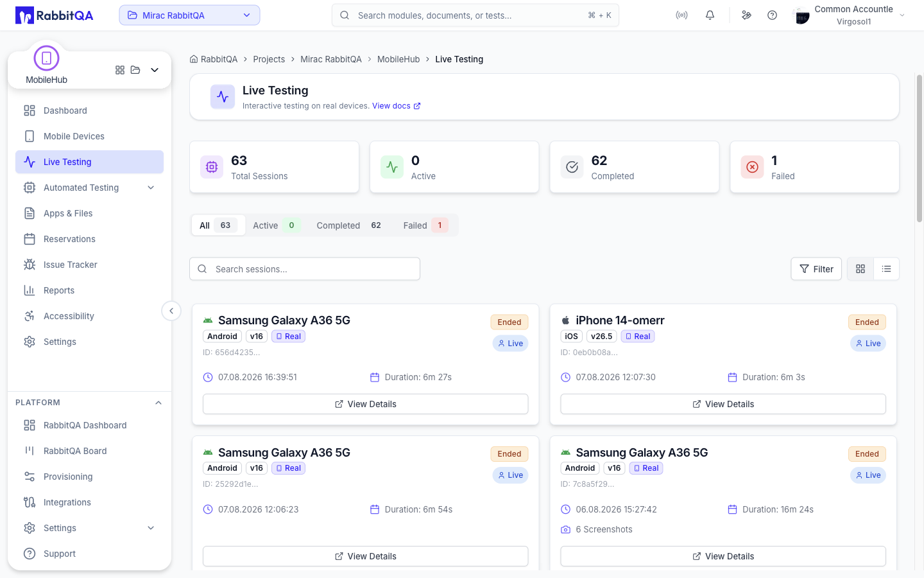View Details for 07.08.2026 16:39:51 session
This screenshot has height=578, width=924.
(366, 404)
